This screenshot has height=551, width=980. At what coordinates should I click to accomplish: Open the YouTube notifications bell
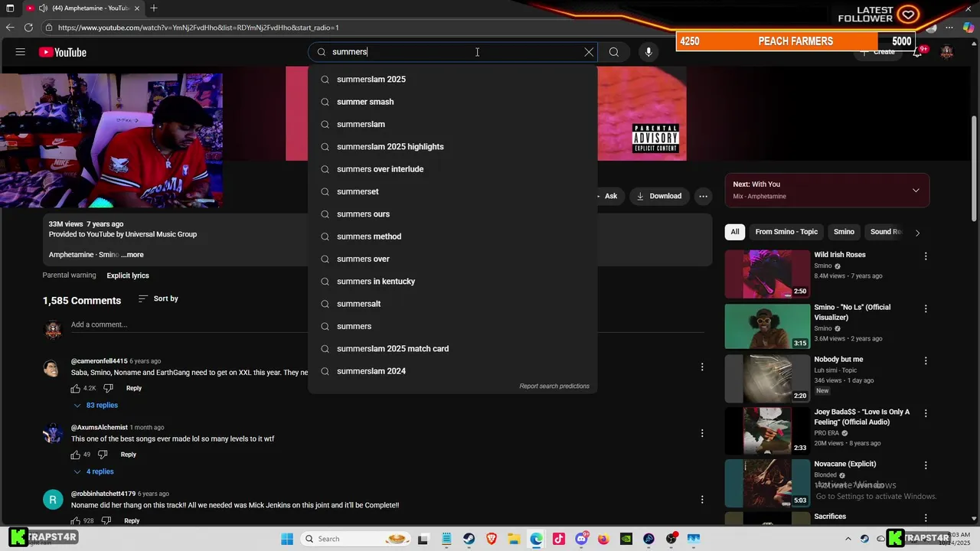917,52
